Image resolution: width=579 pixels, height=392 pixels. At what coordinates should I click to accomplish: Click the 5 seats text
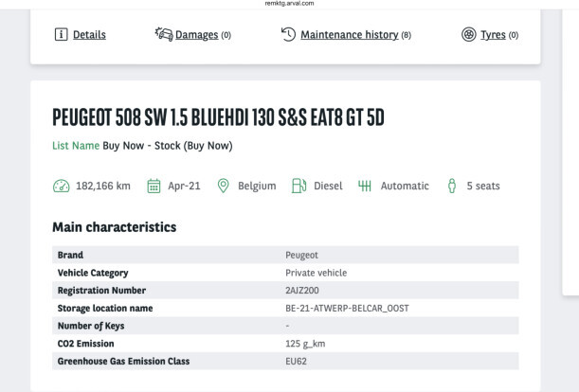click(x=483, y=186)
